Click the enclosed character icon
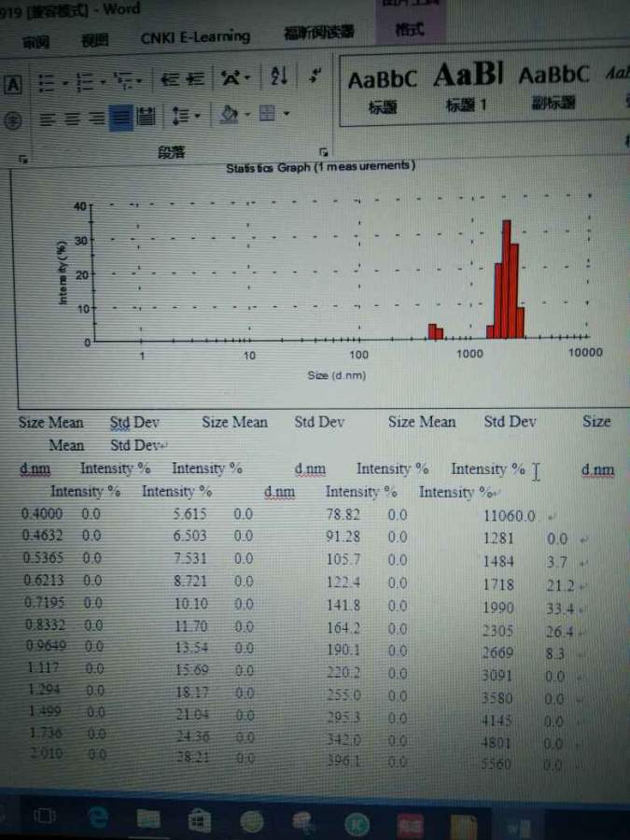Viewport: 630px width, 840px height. (x=13, y=121)
